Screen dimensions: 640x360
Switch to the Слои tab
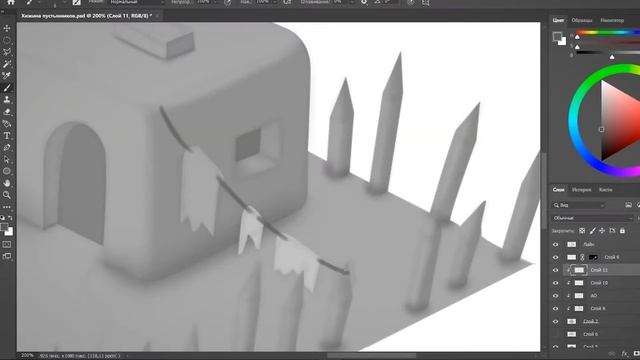(558, 190)
